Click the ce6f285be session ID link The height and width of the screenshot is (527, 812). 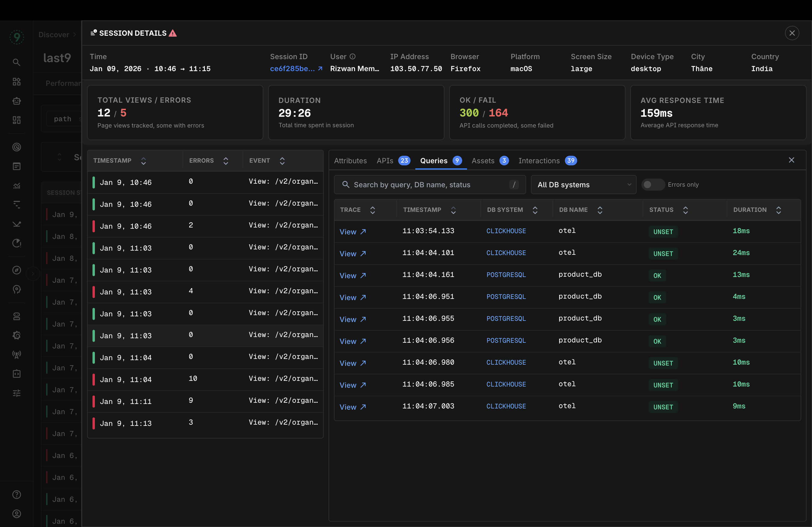click(x=292, y=68)
